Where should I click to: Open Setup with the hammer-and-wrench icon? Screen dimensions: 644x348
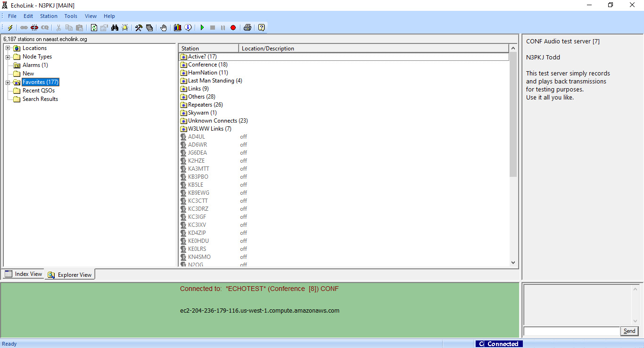[139, 28]
